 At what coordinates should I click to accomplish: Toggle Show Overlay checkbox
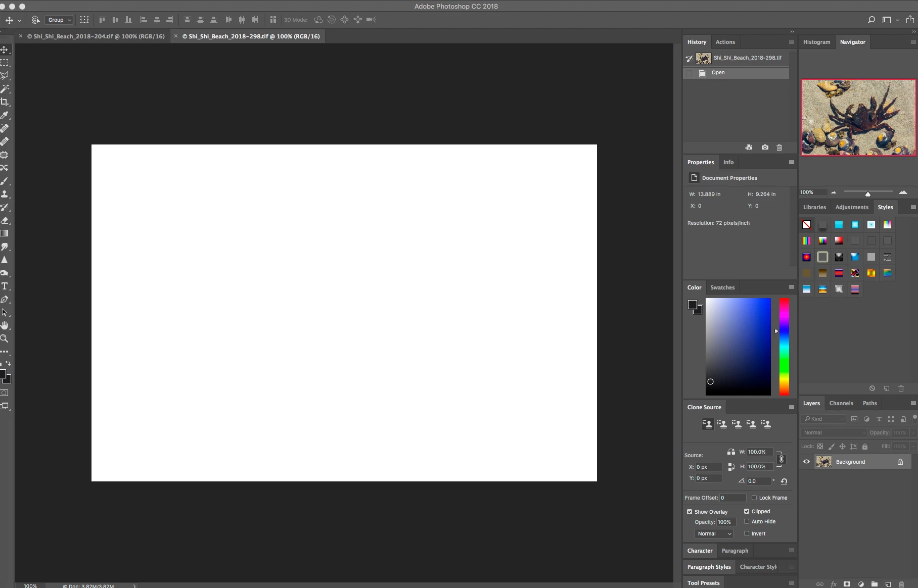coord(689,512)
